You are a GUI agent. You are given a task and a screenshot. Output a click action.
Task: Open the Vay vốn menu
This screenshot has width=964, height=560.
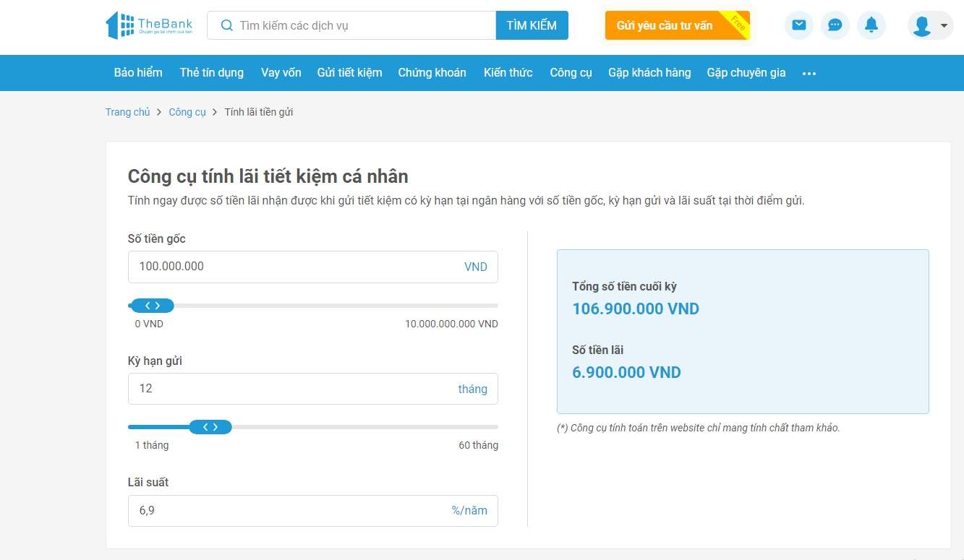coord(281,72)
